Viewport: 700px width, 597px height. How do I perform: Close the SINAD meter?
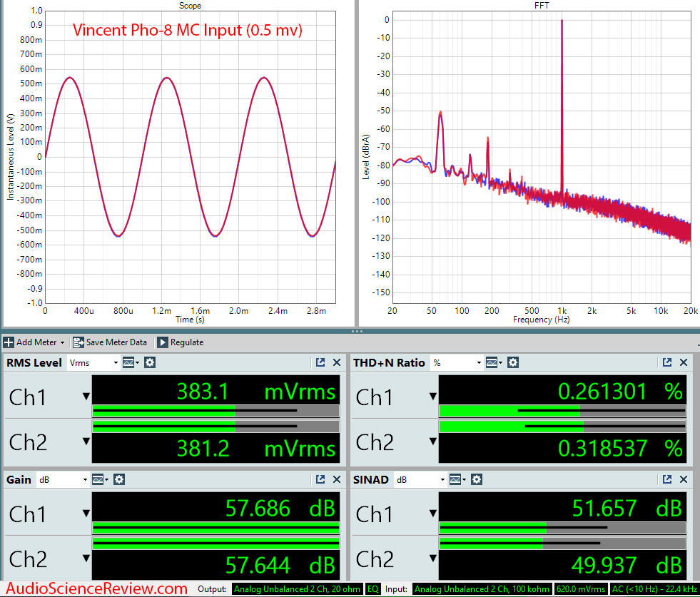684,479
